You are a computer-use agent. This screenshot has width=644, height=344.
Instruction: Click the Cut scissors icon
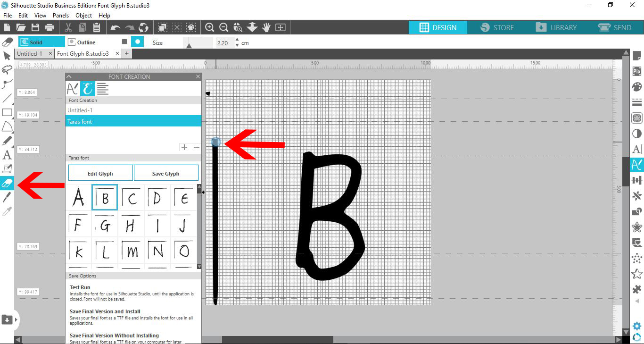point(68,27)
